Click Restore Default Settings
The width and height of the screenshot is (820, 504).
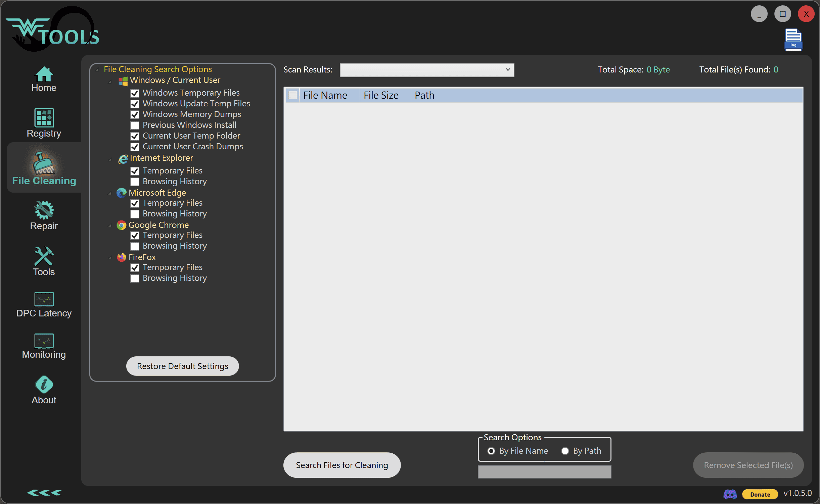tap(182, 366)
